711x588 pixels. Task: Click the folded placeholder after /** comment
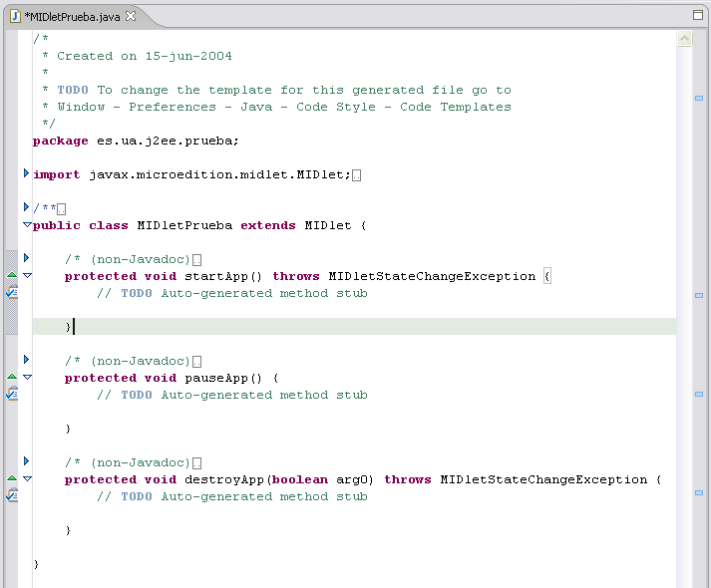[x=61, y=209]
